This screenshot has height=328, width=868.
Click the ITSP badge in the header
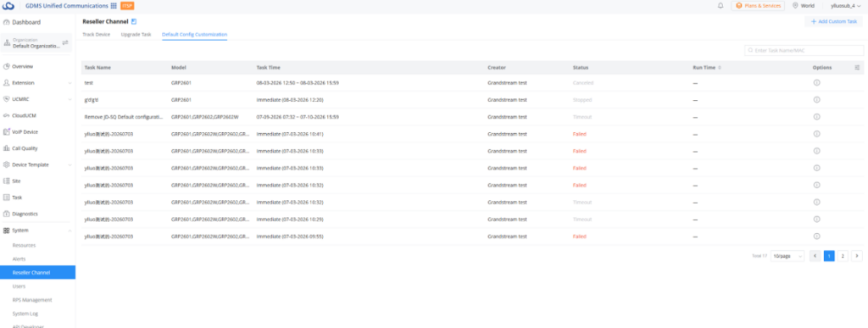(127, 6)
